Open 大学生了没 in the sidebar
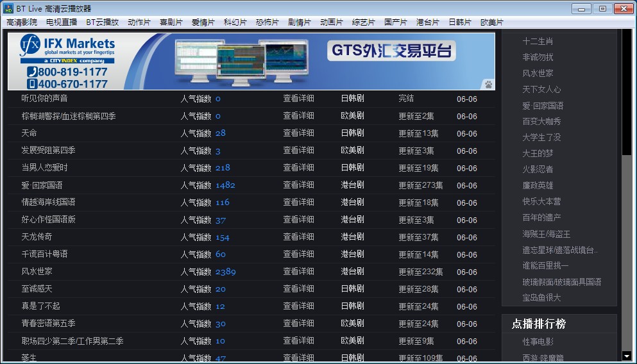This screenshot has width=637, height=364. click(x=541, y=137)
